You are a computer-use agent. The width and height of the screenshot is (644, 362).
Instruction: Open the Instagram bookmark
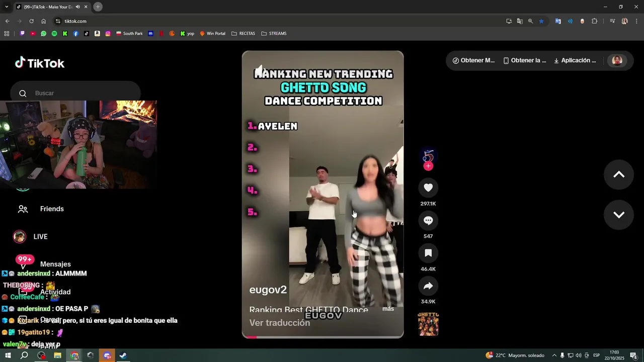[108, 34]
